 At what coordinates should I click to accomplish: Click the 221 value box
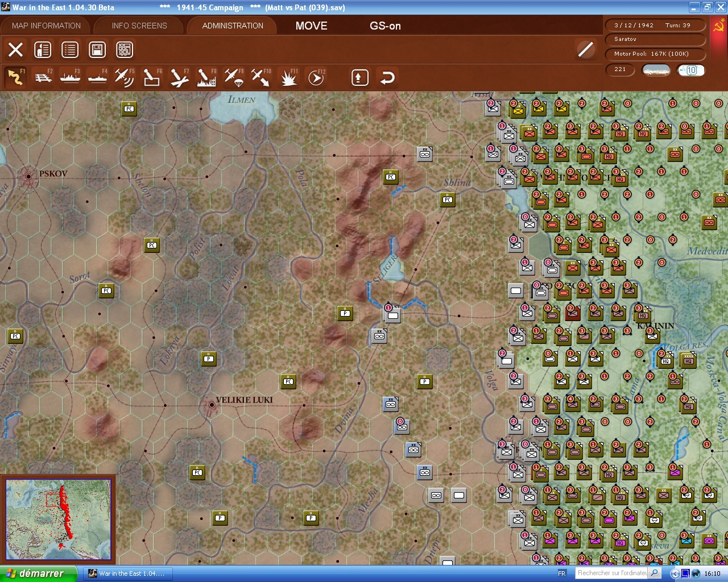621,69
